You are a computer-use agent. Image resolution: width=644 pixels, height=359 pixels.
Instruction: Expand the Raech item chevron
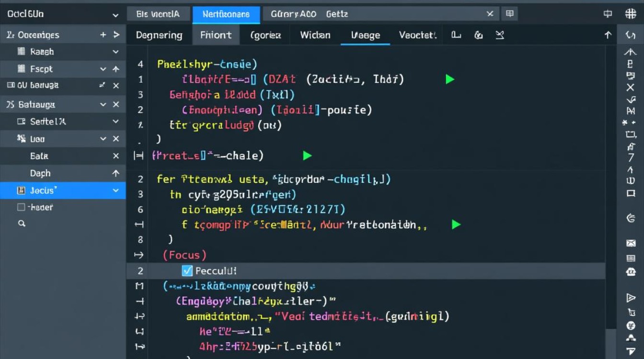(x=115, y=52)
